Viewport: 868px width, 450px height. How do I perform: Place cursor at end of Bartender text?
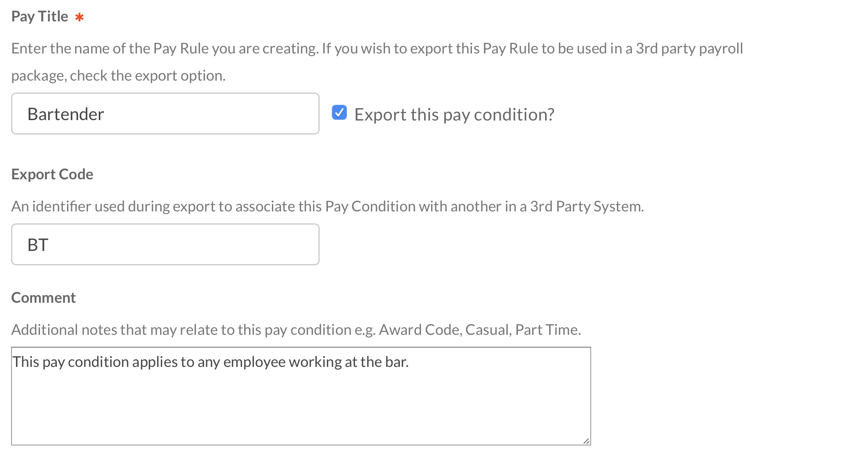105,113
